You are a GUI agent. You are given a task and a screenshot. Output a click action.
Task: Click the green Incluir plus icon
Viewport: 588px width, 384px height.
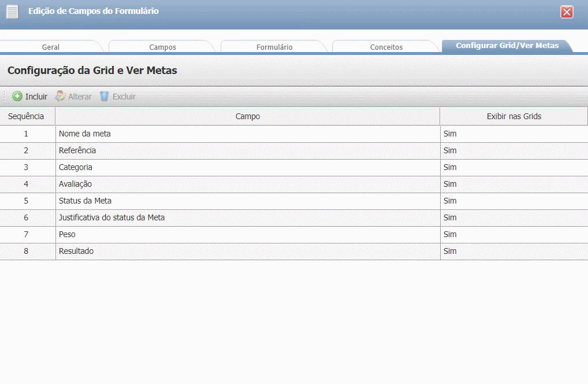point(17,97)
